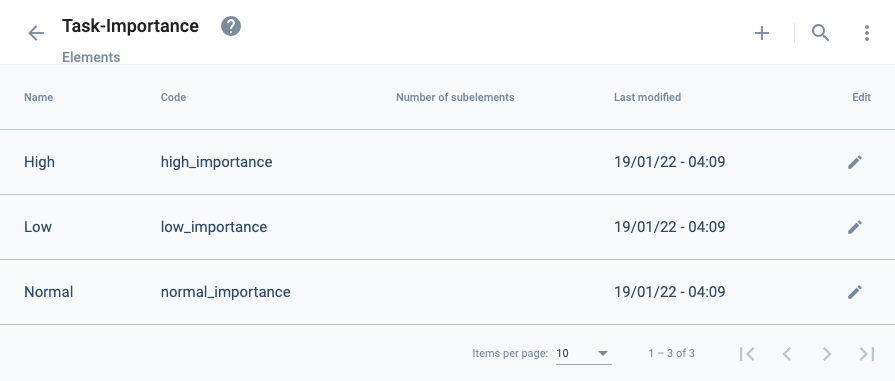
Task: Select the high_importance row code
Action: pyautogui.click(x=216, y=162)
